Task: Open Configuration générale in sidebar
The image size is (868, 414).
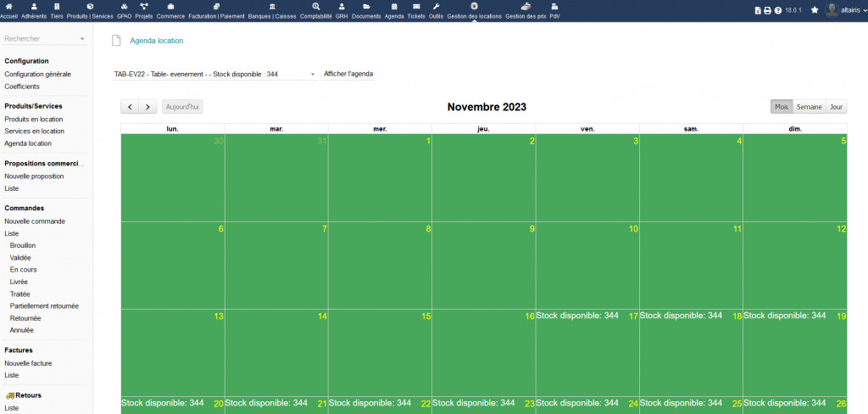Action: [37, 75]
